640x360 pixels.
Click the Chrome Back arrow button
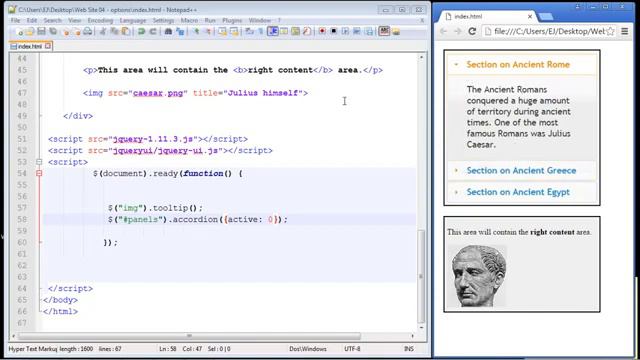click(x=444, y=31)
